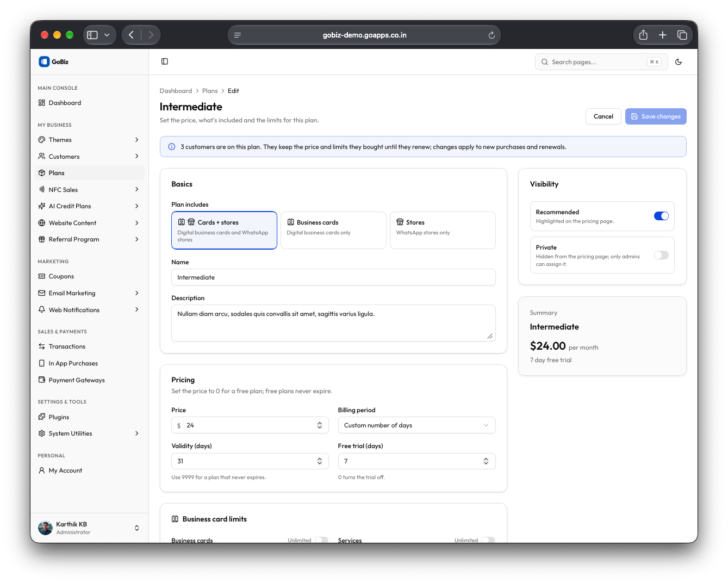This screenshot has height=583, width=728.
Task: Toggle Unlimited for Business cards limit
Action: click(x=322, y=540)
